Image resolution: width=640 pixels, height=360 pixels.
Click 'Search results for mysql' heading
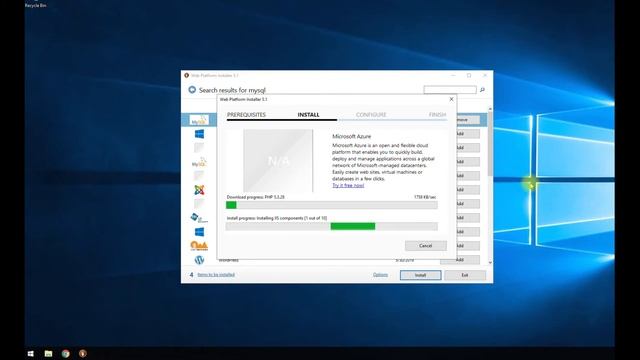(232, 90)
